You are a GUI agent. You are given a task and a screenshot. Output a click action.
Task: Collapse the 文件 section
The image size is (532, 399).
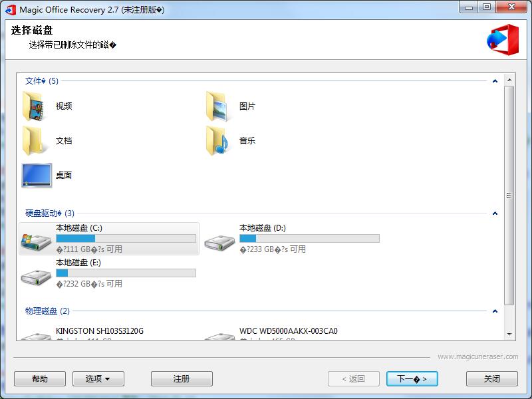(x=494, y=80)
